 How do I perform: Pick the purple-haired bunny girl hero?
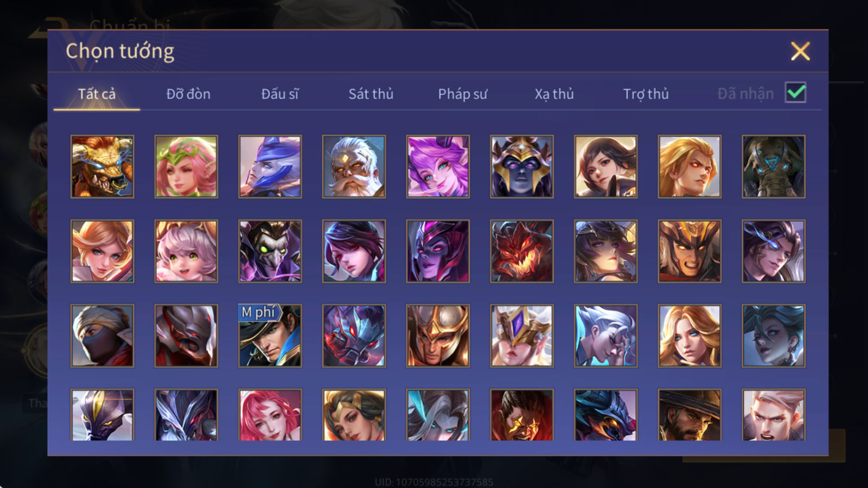click(438, 166)
